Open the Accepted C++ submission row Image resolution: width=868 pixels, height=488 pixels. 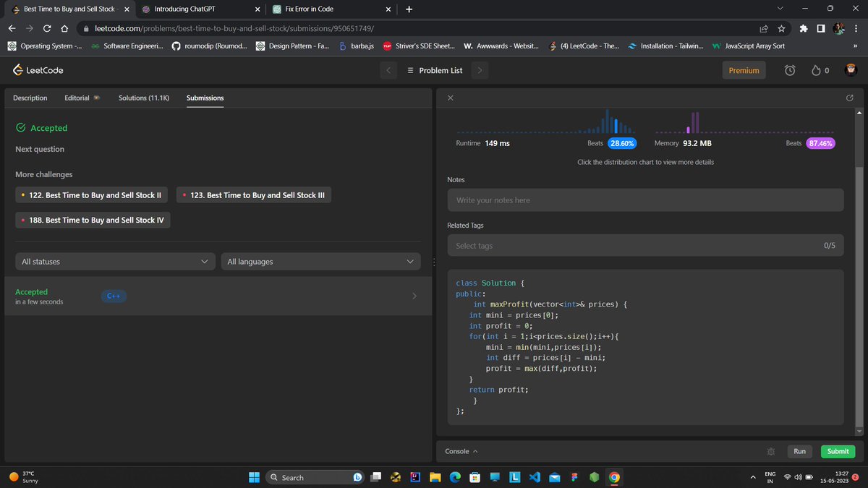click(218, 296)
